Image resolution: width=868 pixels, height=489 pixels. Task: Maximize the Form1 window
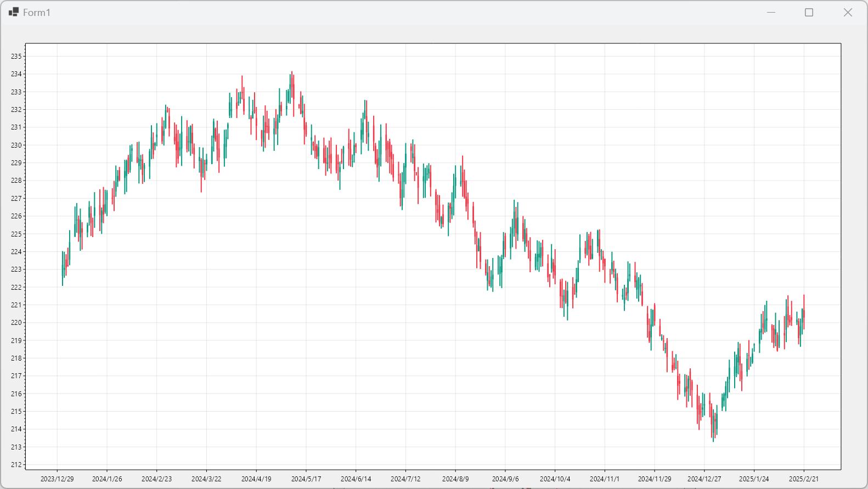809,13
